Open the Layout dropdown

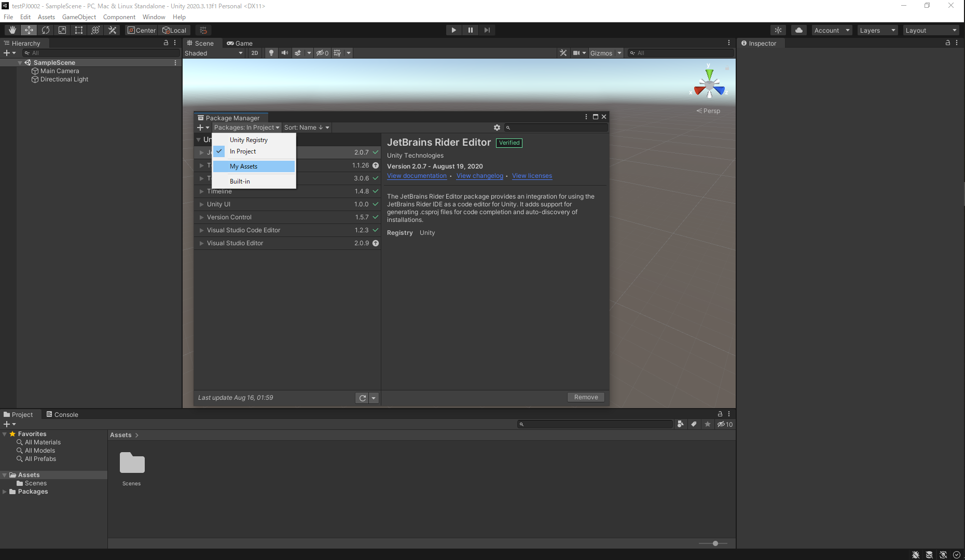coord(931,30)
